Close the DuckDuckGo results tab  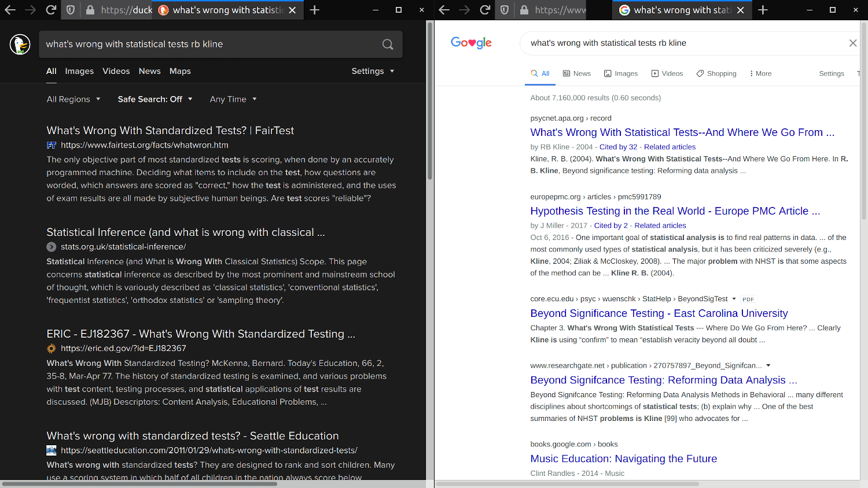pyautogui.click(x=292, y=10)
